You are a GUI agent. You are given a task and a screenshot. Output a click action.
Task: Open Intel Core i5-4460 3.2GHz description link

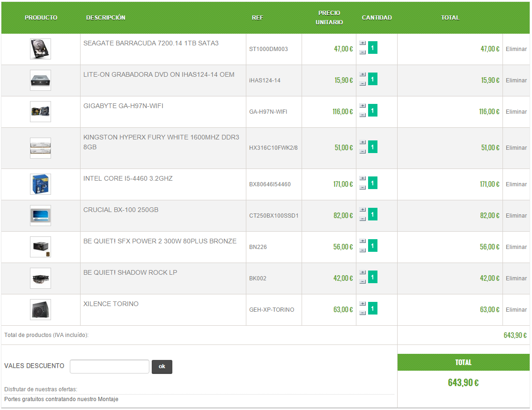128,178
